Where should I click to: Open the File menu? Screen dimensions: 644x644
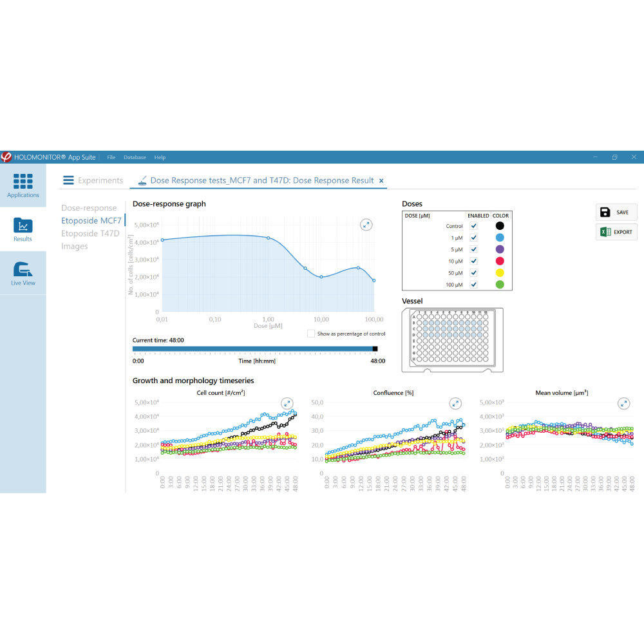click(x=111, y=157)
